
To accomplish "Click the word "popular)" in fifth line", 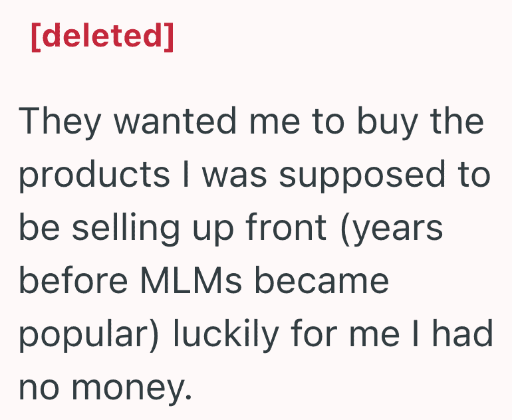I will (x=88, y=334).
